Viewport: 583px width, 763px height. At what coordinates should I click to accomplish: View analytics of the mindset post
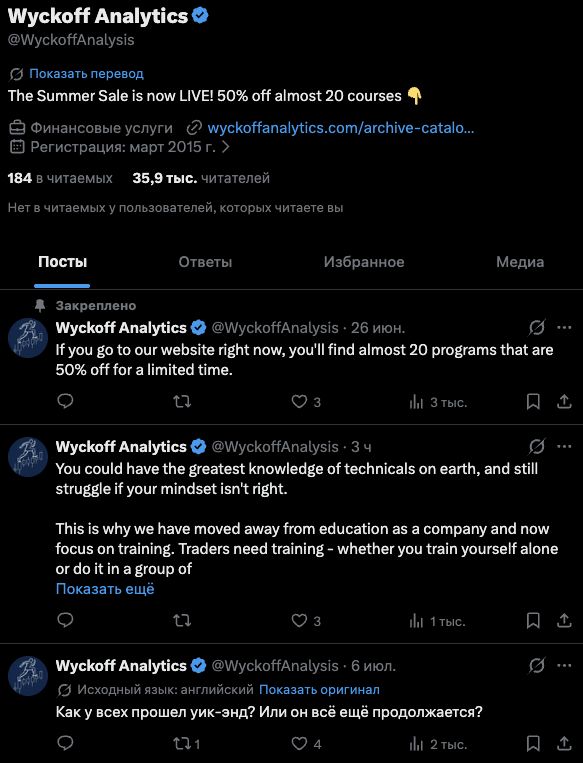437,621
